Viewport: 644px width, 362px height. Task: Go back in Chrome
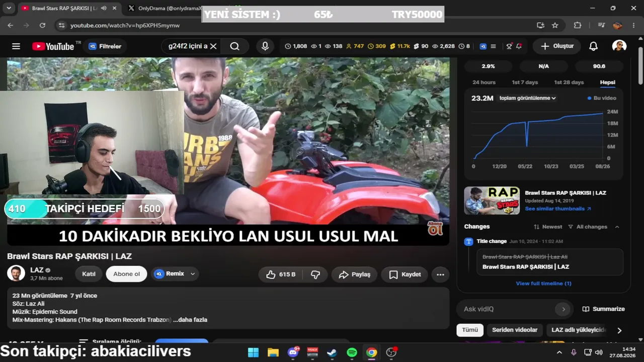click(x=11, y=25)
